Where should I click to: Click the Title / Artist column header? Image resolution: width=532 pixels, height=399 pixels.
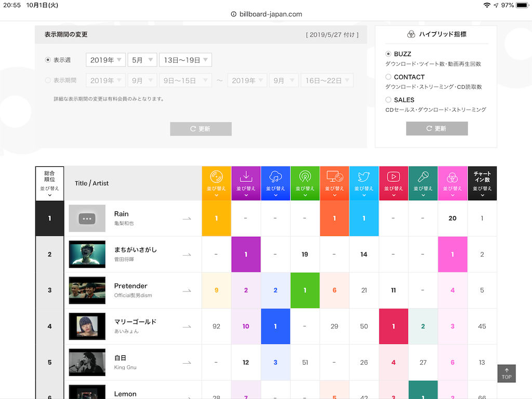tap(91, 183)
